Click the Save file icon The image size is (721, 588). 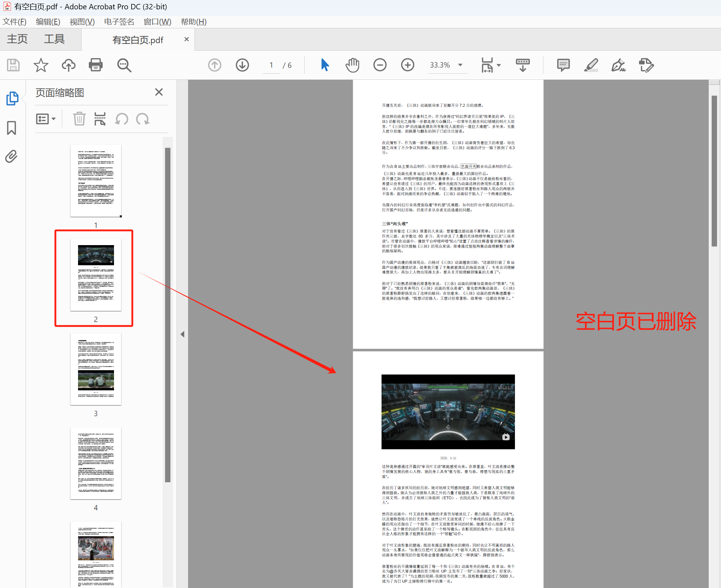coord(13,65)
